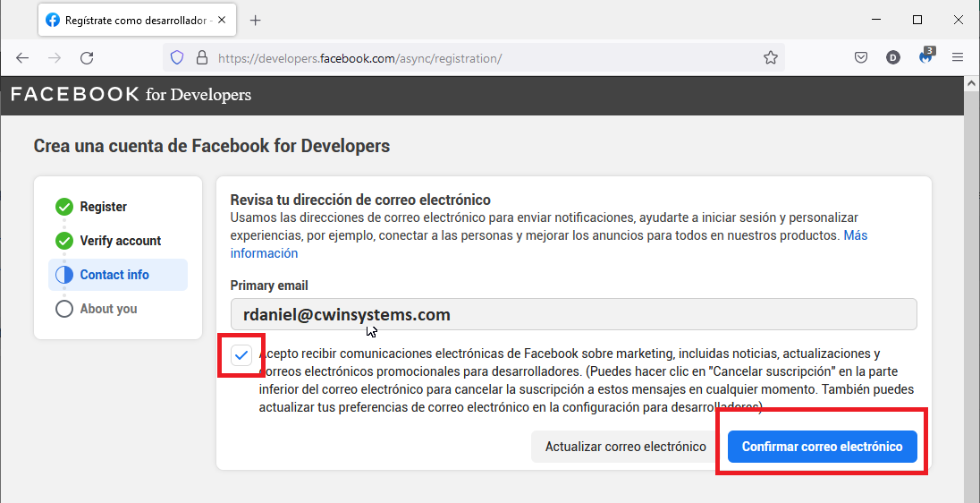Click Confirmar correo electrónico button
This screenshot has width=980, height=503.
(822, 447)
